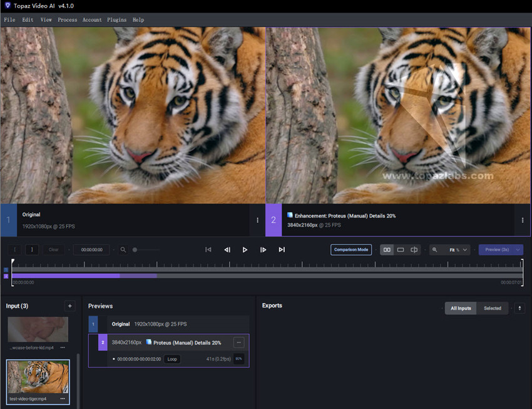Screen dimensions: 532x409
Task: Show exports for All Inputs
Action: tap(461, 308)
